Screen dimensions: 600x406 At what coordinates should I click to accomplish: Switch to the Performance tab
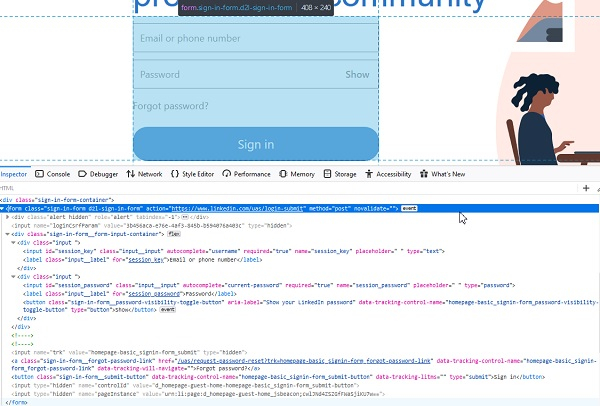(246, 174)
